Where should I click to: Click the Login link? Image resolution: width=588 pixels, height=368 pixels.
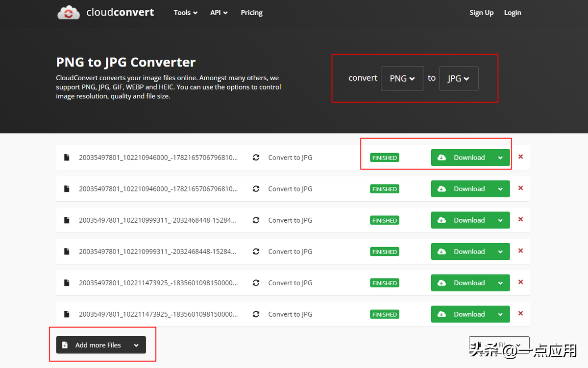tap(513, 13)
